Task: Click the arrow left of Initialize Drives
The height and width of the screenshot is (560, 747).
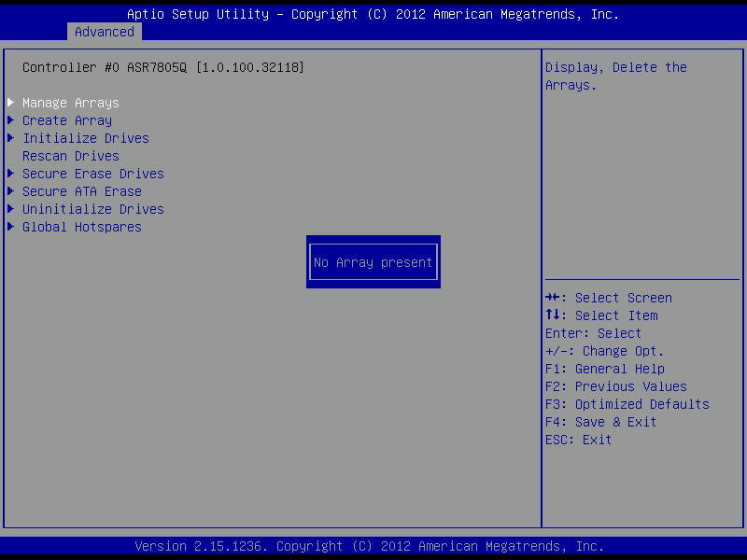Action: tap(11, 137)
